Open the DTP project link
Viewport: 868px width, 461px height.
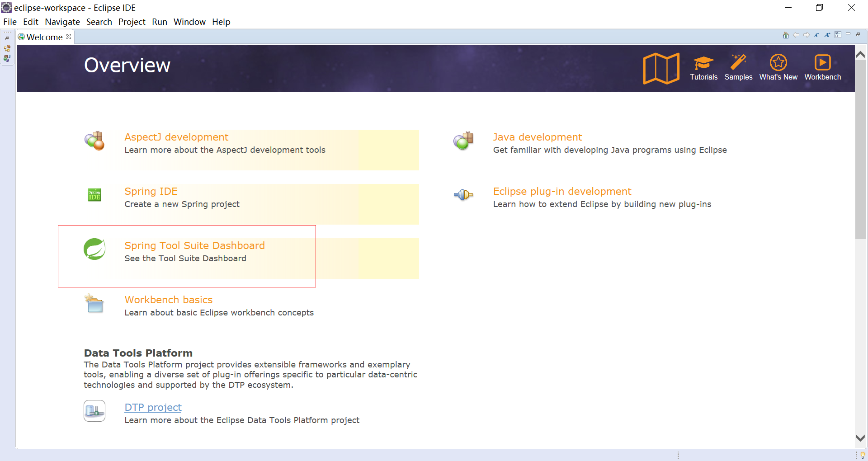coord(153,407)
